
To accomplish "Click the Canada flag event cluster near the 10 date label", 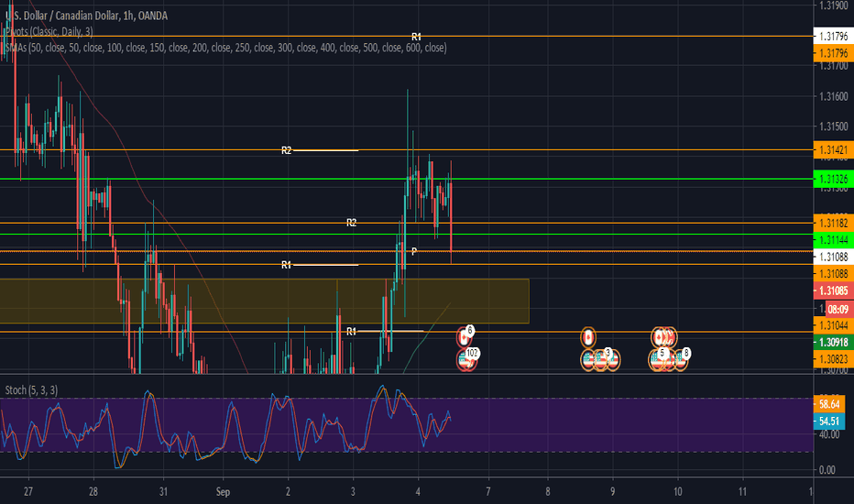I will click(x=664, y=338).
